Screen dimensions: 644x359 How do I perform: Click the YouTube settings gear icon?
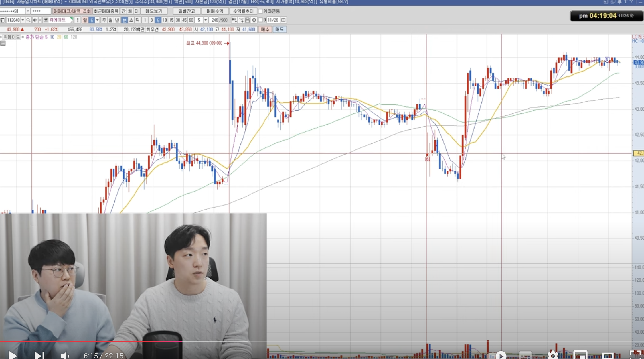553,355
